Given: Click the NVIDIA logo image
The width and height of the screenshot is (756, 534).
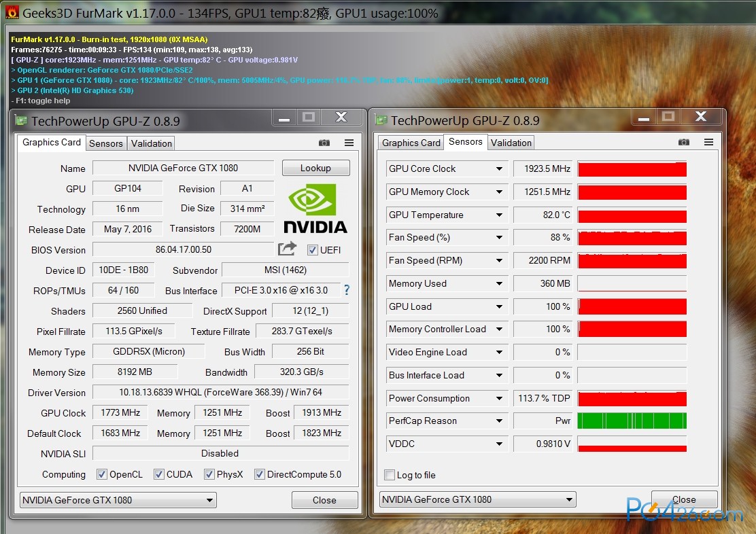Looking at the screenshot, I should pyautogui.click(x=315, y=209).
